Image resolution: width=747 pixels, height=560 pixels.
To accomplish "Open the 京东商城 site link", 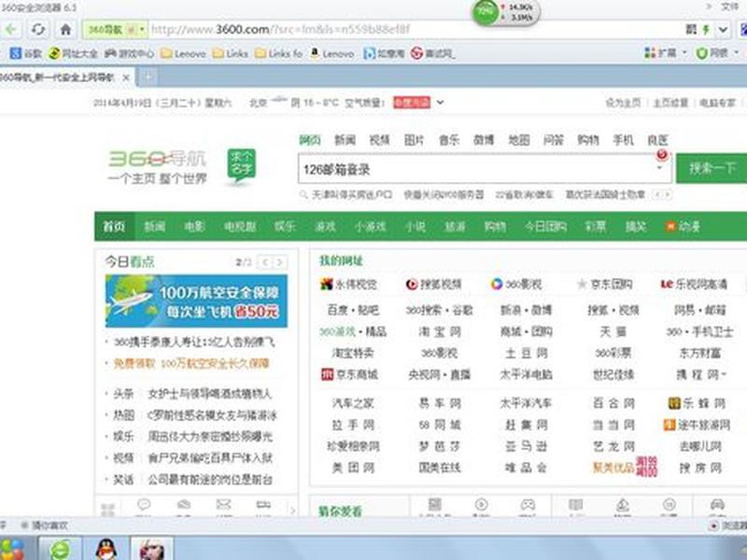I will [x=350, y=374].
